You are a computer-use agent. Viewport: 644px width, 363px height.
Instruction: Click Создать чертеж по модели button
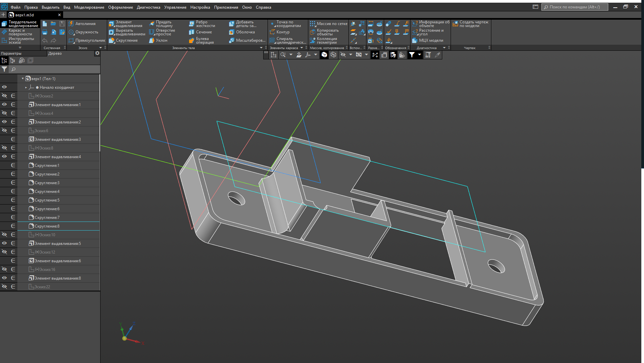pyautogui.click(x=470, y=24)
